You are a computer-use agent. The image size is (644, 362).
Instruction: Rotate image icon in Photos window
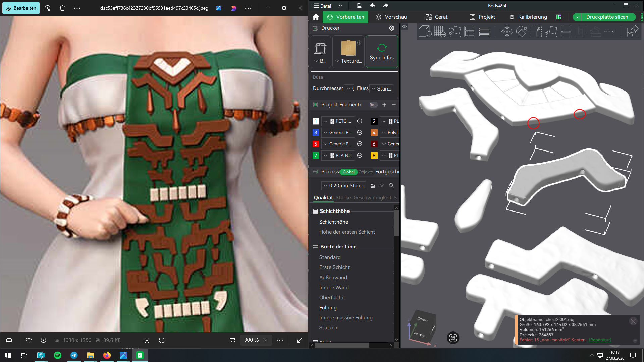click(48, 8)
